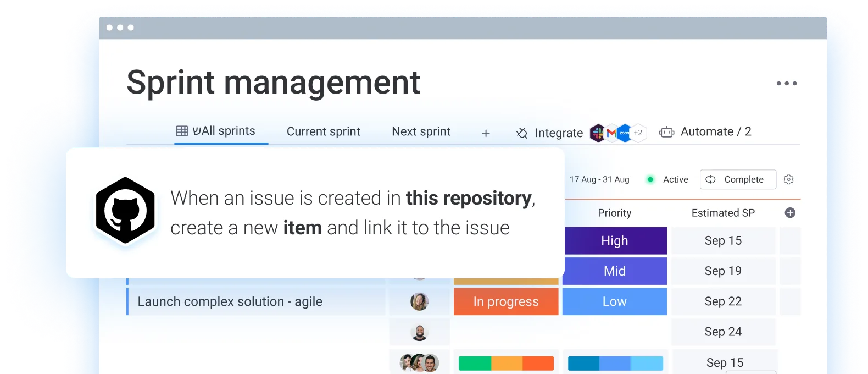Click the status summary color bar

506,364
